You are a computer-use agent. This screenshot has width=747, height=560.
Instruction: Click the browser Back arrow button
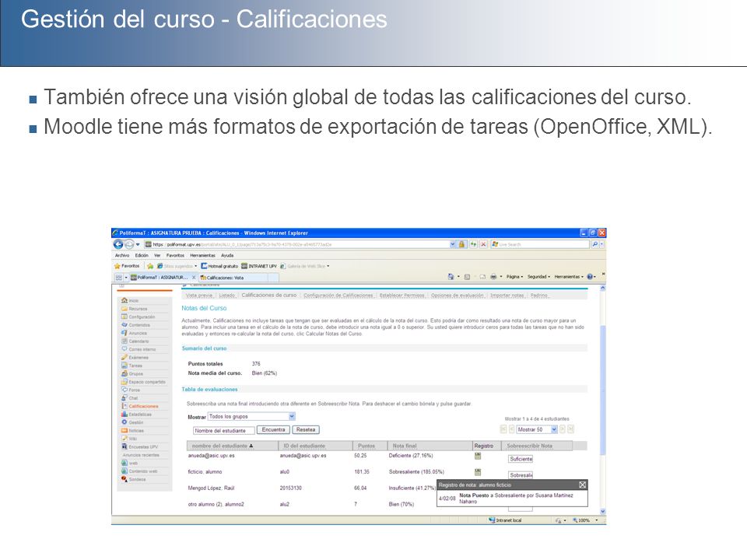coord(118,244)
